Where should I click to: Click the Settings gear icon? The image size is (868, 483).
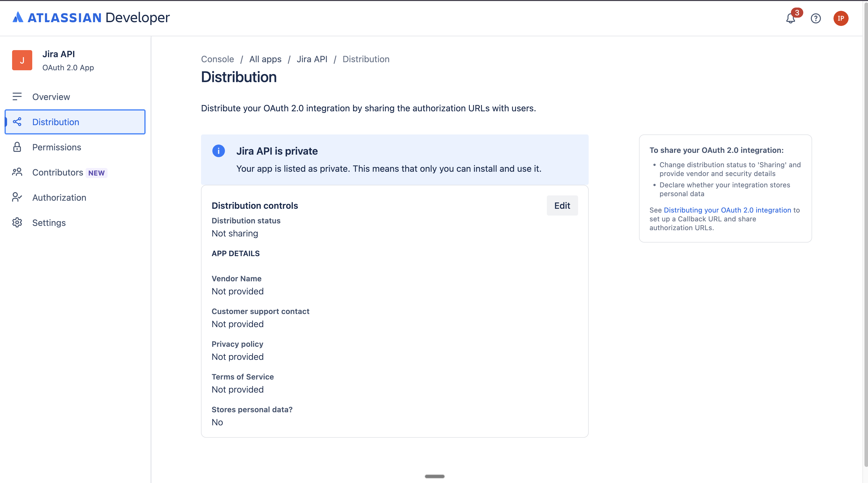click(x=17, y=223)
